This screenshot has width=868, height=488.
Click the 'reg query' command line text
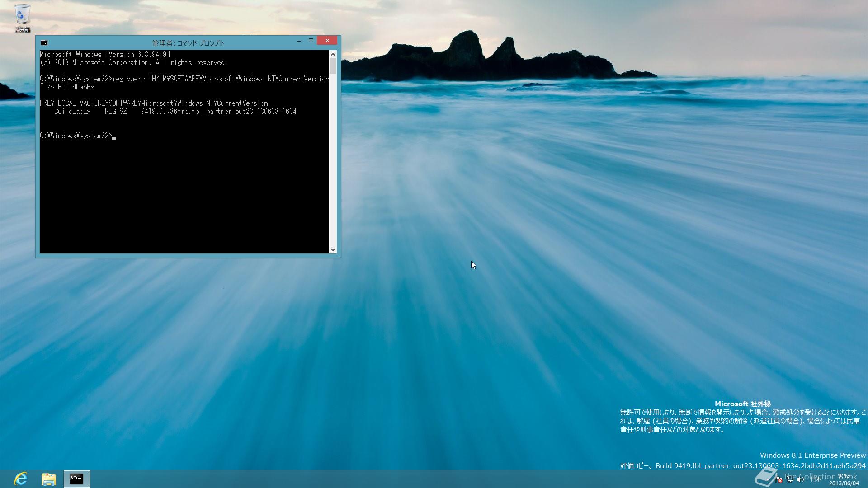pyautogui.click(x=184, y=83)
